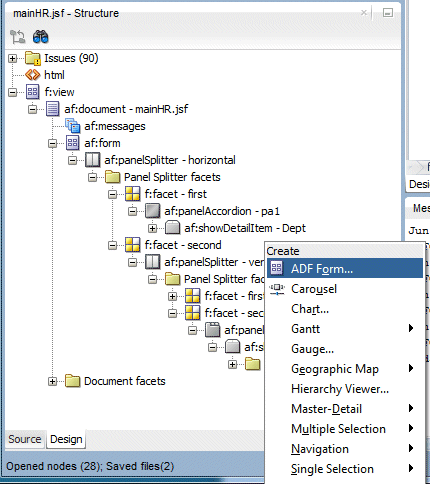This screenshot has height=484, width=430.
Task: Open the Multiple Selection submenu
Action: coord(345,429)
